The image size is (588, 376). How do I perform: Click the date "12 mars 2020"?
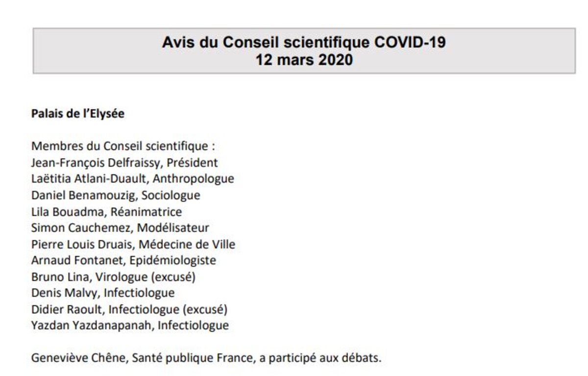[x=304, y=60]
